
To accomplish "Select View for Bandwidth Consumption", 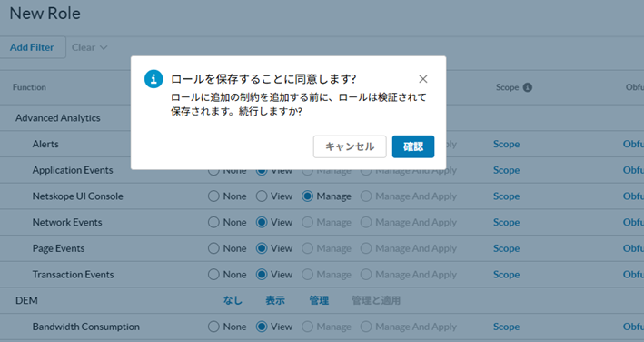I will pos(262,327).
